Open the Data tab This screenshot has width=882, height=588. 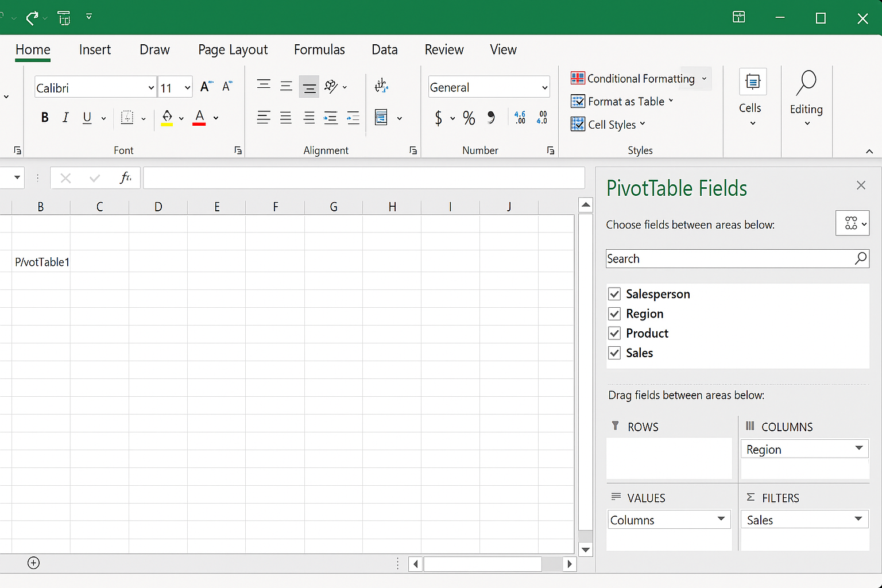tap(384, 50)
